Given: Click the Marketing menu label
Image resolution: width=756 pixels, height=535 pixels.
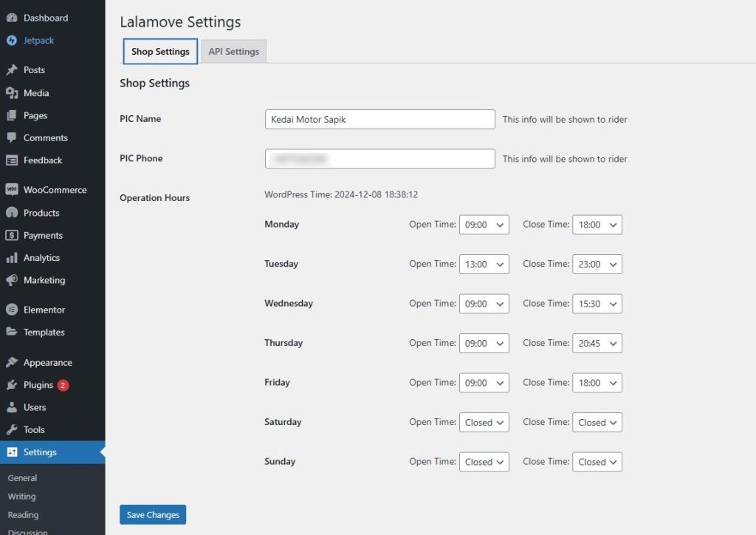Looking at the screenshot, I should click(44, 280).
